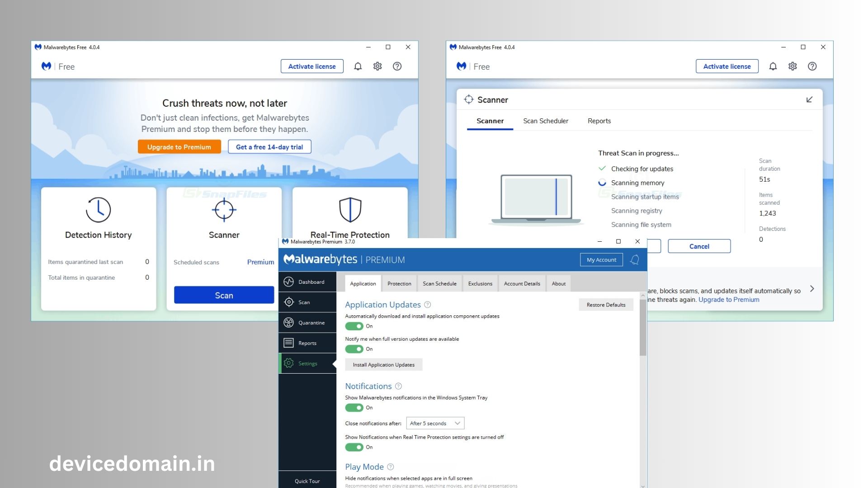Image resolution: width=868 pixels, height=488 pixels.
Task: Disable full version update notifications toggle
Action: pos(354,349)
